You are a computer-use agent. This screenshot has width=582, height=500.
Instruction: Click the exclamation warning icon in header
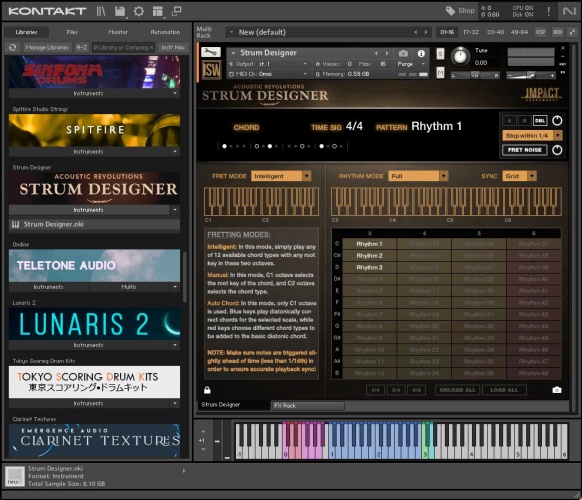tap(549, 11)
